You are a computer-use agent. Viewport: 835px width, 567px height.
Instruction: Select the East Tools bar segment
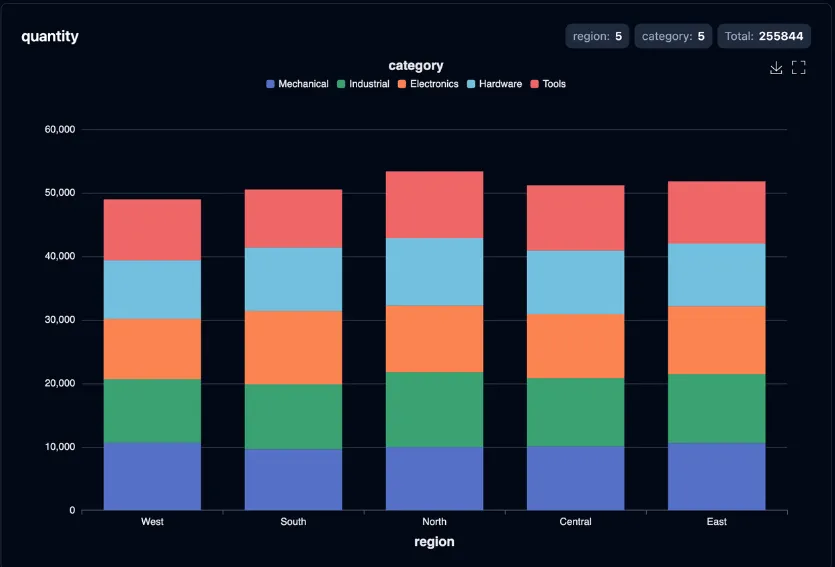(x=717, y=213)
